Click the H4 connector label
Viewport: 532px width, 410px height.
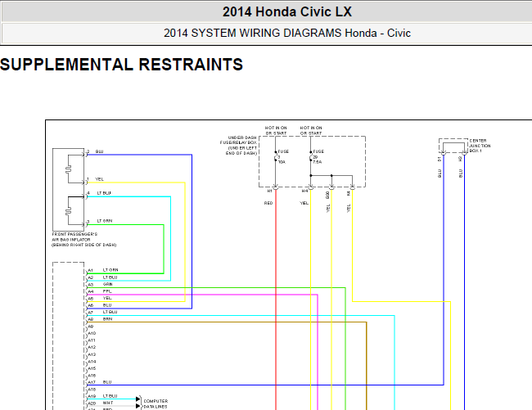click(x=304, y=191)
